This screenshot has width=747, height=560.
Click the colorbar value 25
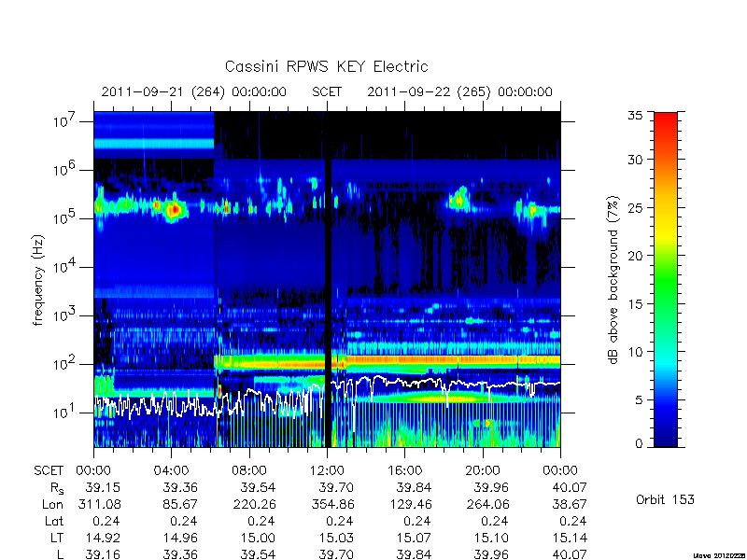point(636,208)
